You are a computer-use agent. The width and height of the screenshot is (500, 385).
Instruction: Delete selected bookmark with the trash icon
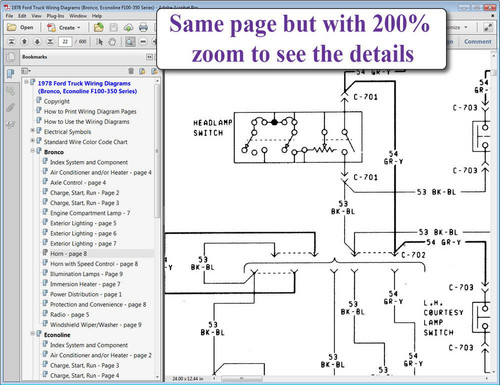[131, 71]
